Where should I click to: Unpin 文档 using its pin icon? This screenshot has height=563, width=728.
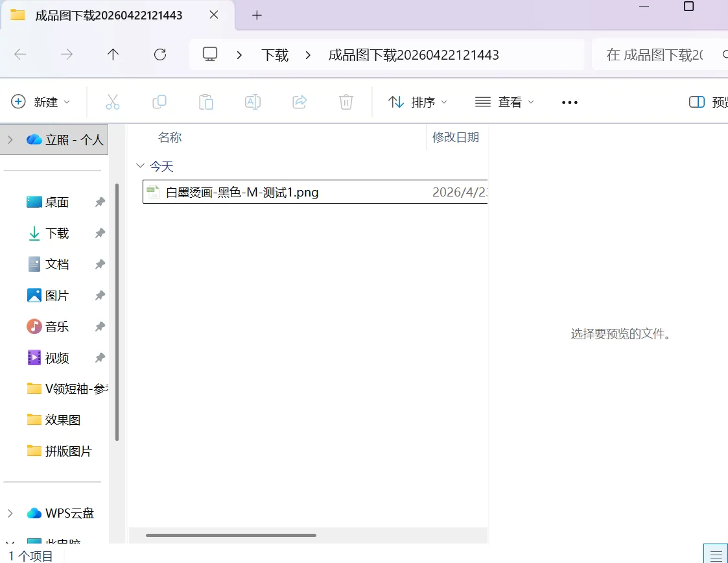[x=100, y=265]
